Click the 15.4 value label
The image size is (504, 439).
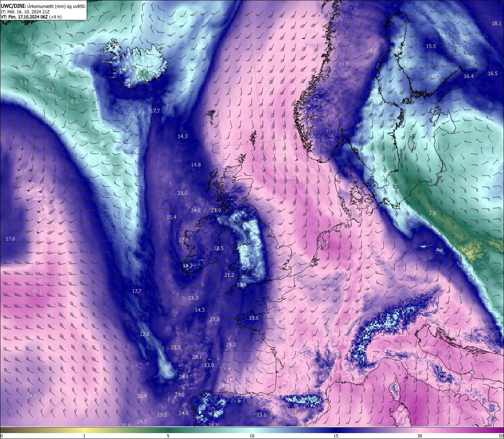coord(171,217)
